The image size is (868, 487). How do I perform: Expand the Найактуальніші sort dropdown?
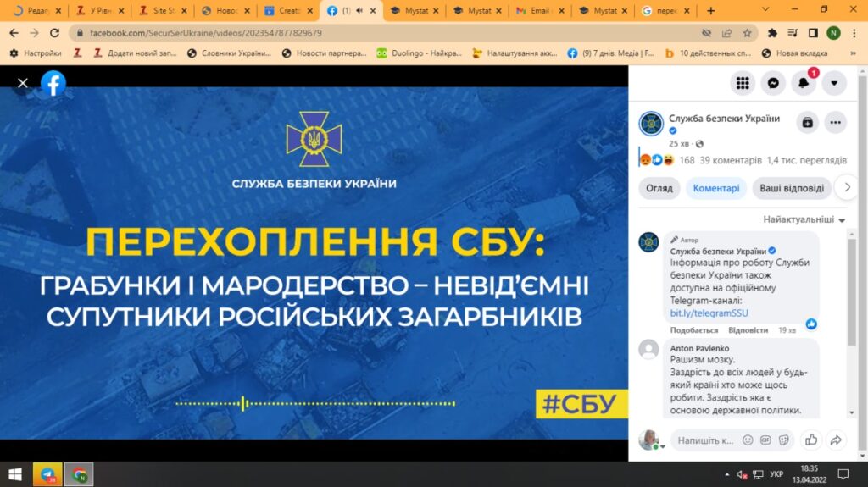point(804,219)
